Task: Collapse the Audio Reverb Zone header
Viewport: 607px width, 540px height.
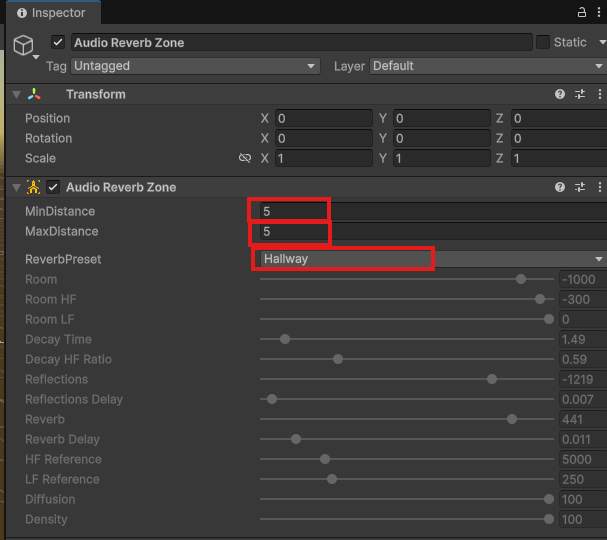Action: point(14,187)
